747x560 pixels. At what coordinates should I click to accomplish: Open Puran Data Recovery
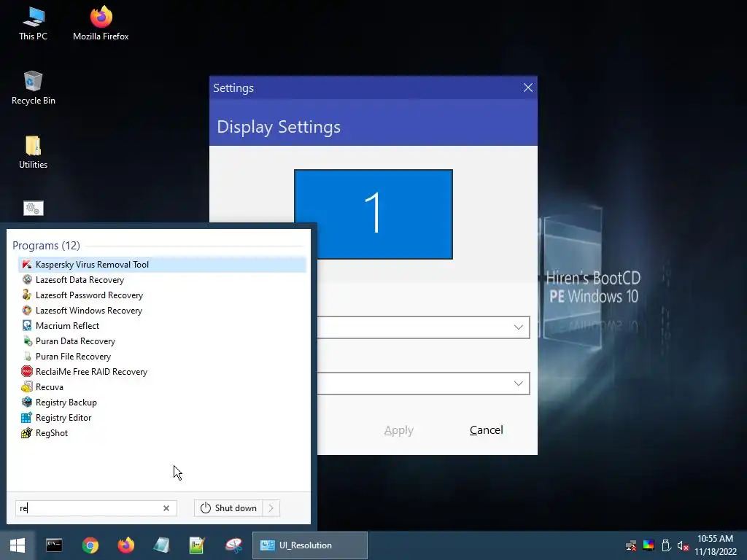tap(161, 341)
